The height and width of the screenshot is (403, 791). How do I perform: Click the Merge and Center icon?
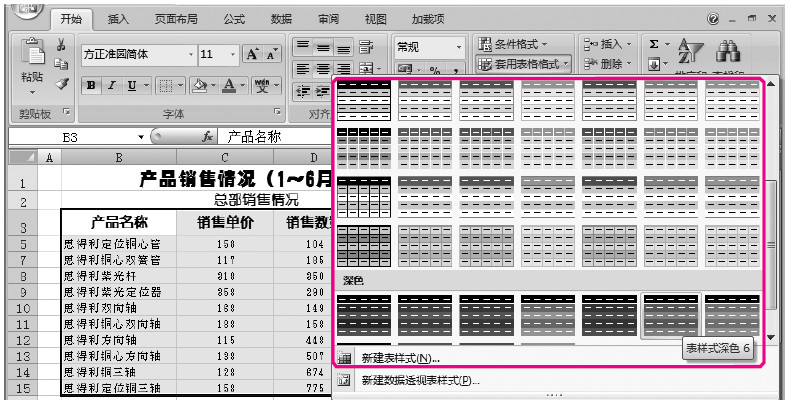point(366,68)
